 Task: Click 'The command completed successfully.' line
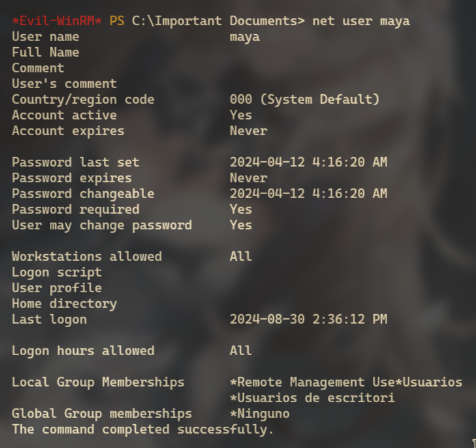[x=143, y=430]
